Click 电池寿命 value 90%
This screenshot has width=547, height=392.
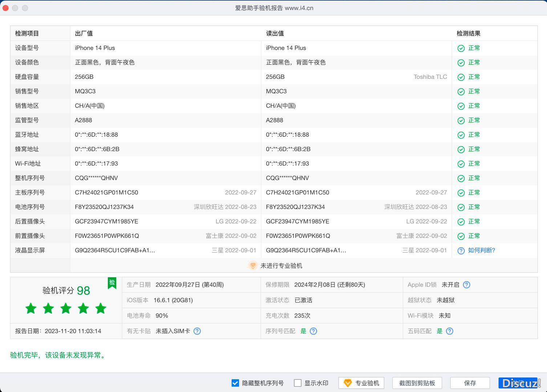[x=162, y=316]
